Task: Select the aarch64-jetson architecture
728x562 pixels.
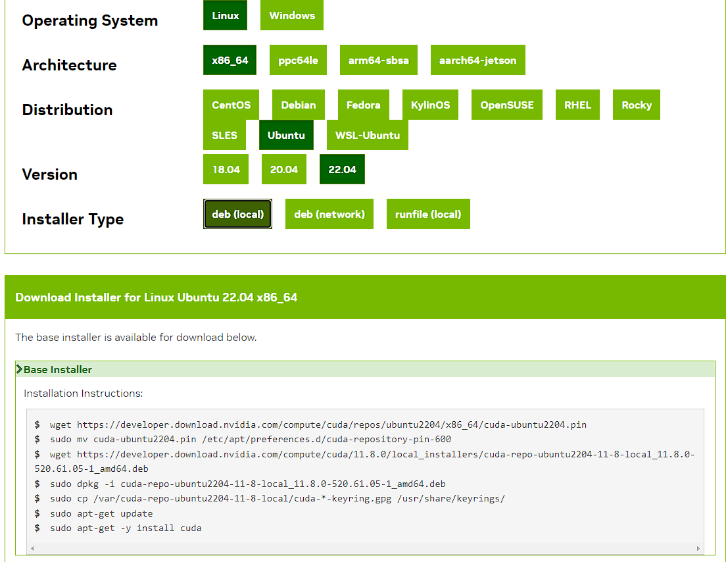Action: pyautogui.click(x=477, y=60)
